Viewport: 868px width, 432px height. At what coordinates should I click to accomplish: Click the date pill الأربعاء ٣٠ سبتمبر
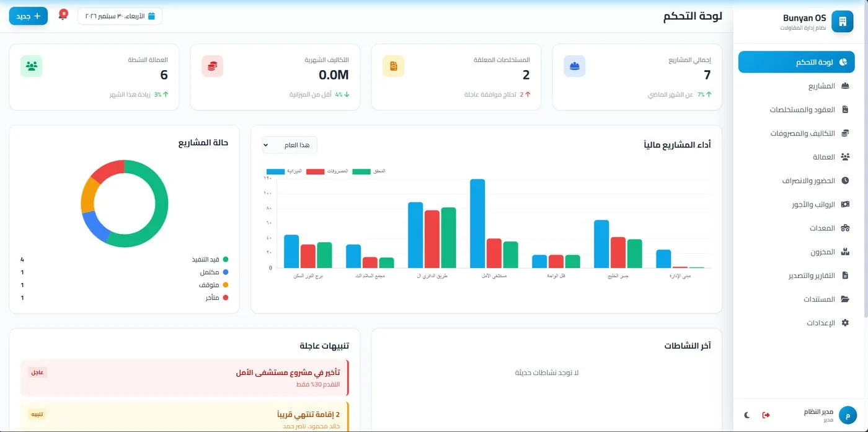tap(120, 16)
